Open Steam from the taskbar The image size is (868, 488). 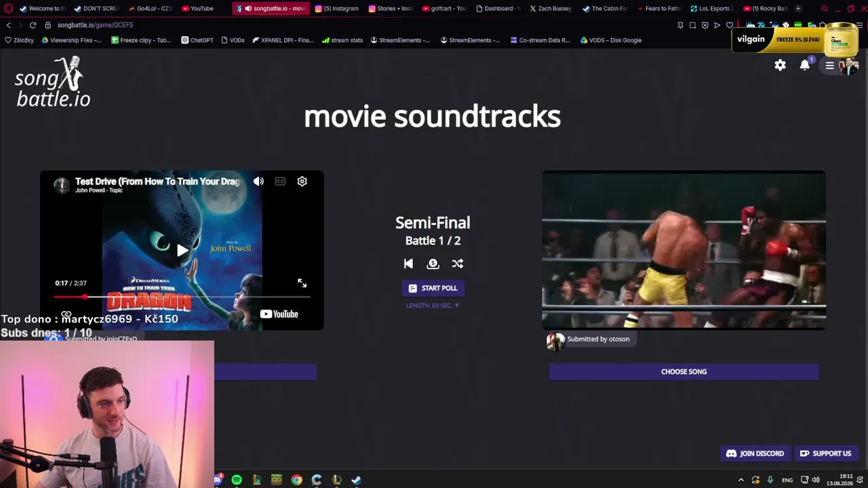pos(356,480)
